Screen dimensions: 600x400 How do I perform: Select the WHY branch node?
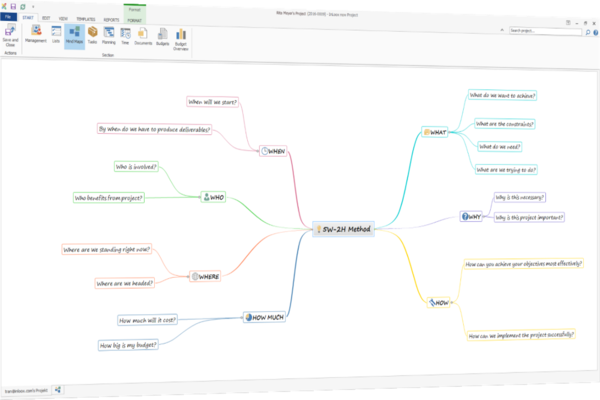471,217
